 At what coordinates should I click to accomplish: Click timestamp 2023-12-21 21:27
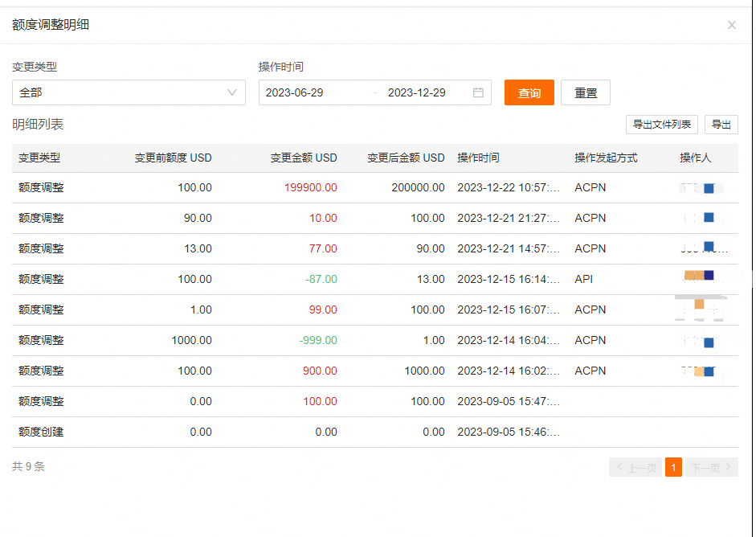click(x=509, y=218)
